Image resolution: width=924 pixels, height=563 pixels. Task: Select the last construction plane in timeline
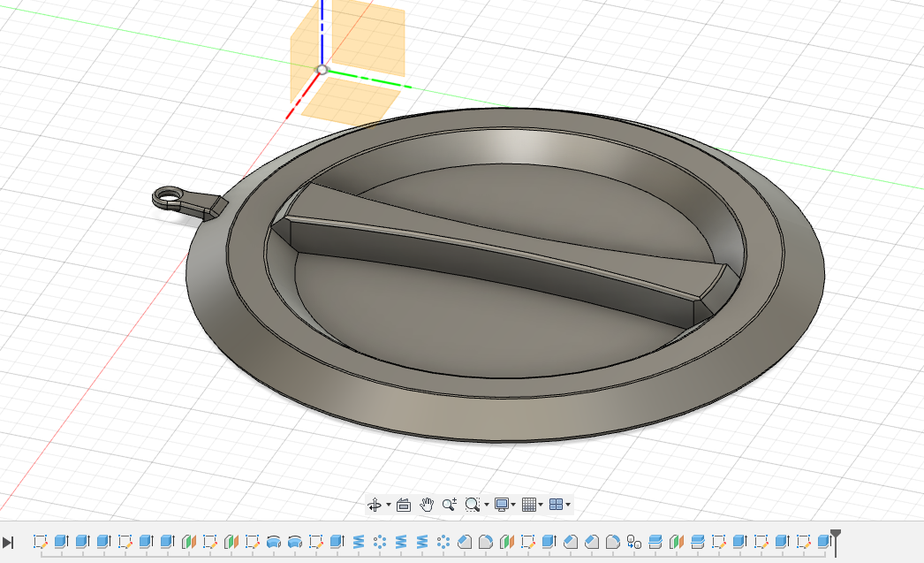pos(677,542)
